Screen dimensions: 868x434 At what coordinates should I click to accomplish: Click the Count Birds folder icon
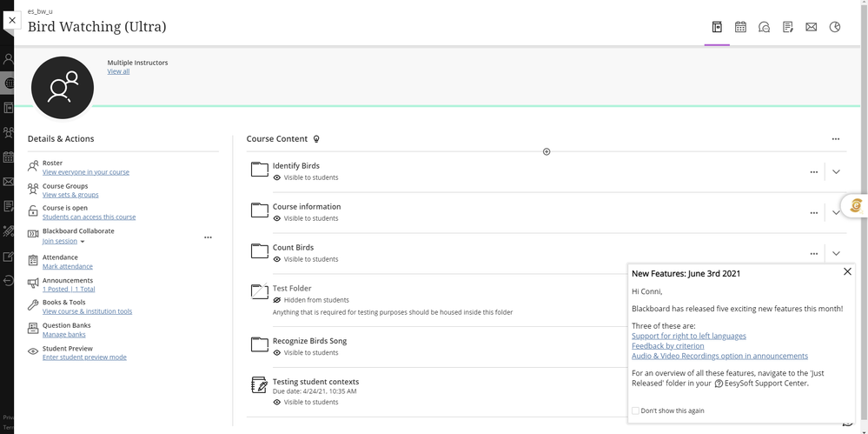(x=260, y=250)
